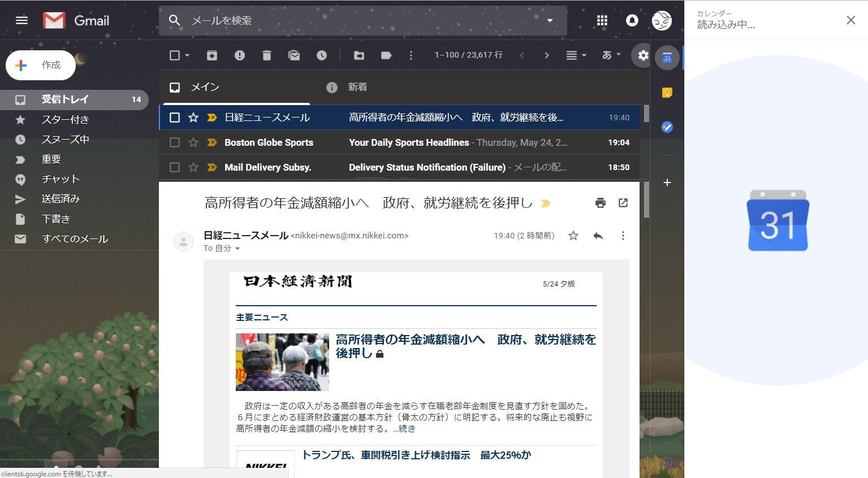Click the message pane vertical scrollbar
The image size is (868, 478).
[646, 200]
